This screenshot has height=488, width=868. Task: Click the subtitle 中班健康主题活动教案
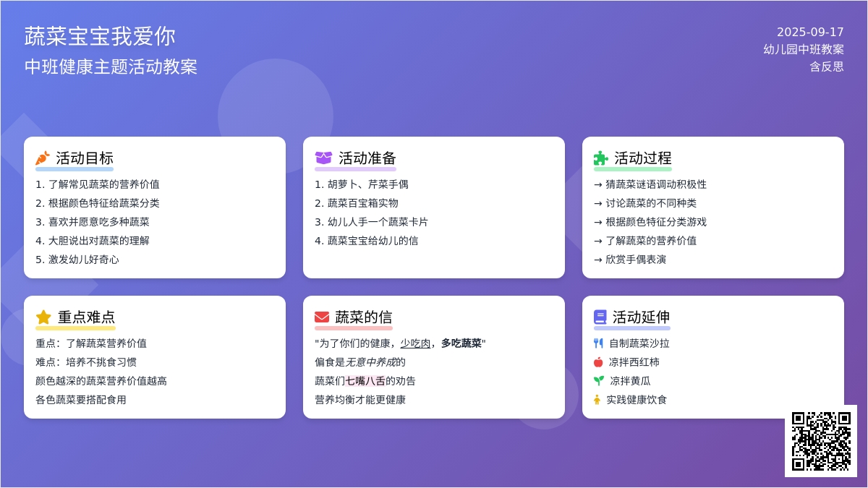(x=111, y=67)
